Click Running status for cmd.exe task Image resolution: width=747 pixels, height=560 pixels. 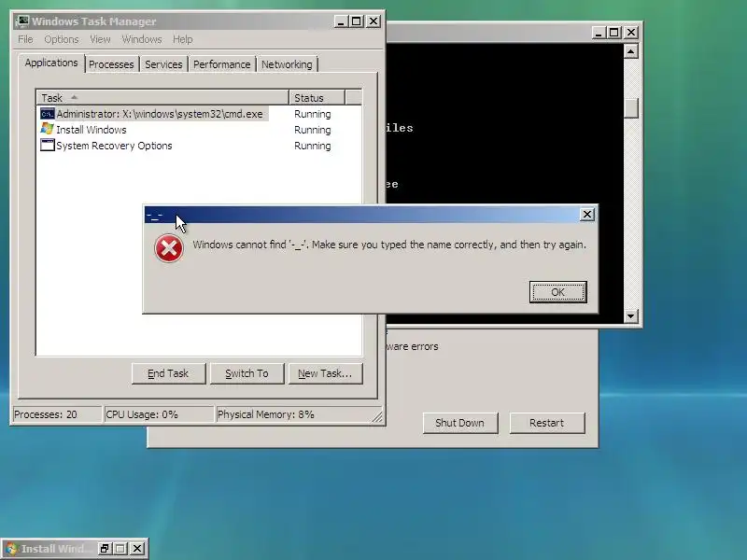click(313, 114)
